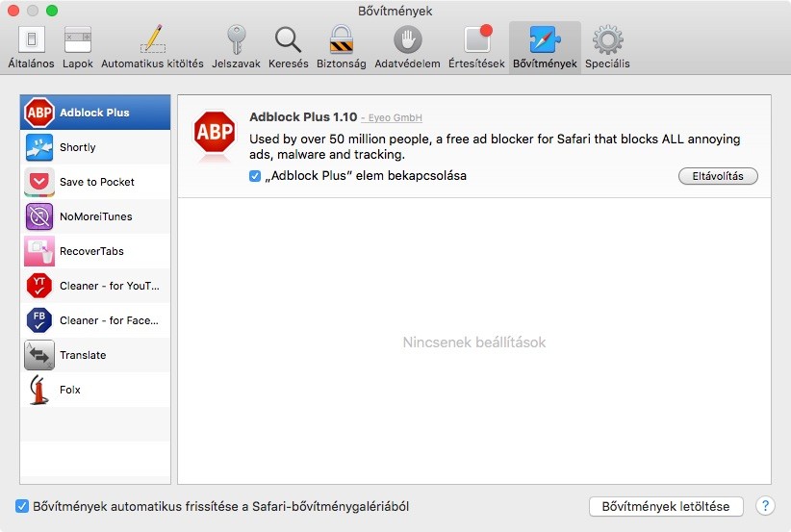Open the Jelszavak key icon
This screenshot has height=532, width=791.
[x=236, y=39]
